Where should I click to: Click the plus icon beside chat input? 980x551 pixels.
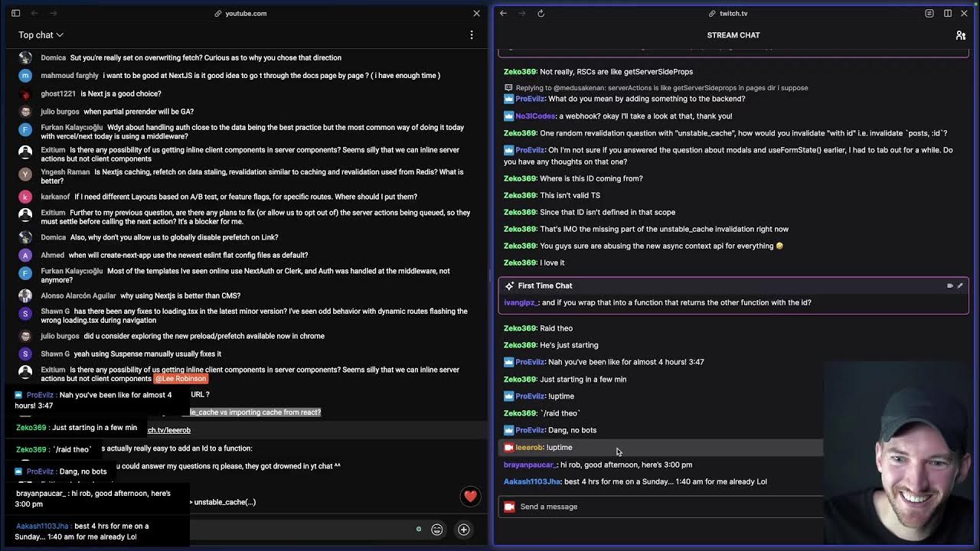pyautogui.click(x=464, y=530)
